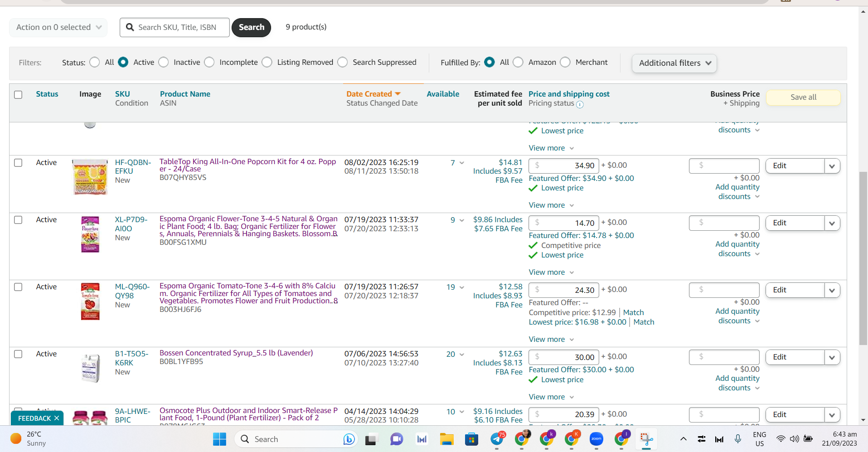Close the FEEDBACK tab with the X
Image resolution: width=868 pixels, height=452 pixels.
pos(57,418)
